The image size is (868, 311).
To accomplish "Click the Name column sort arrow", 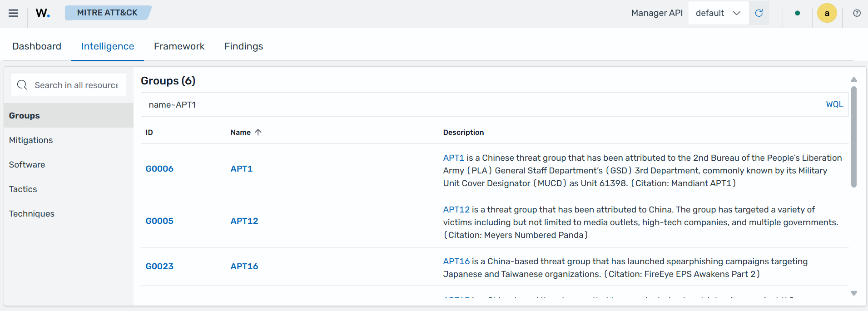I will coord(258,133).
